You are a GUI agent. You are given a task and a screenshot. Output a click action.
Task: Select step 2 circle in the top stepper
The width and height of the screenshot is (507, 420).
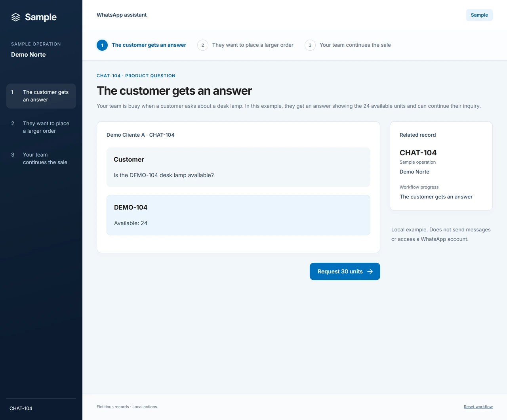pyautogui.click(x=203, y=45)
